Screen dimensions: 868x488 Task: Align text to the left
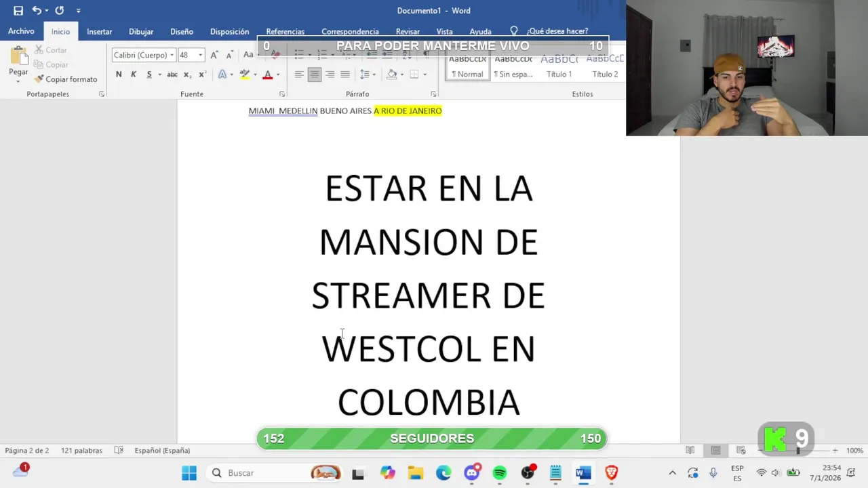[299, 75]
